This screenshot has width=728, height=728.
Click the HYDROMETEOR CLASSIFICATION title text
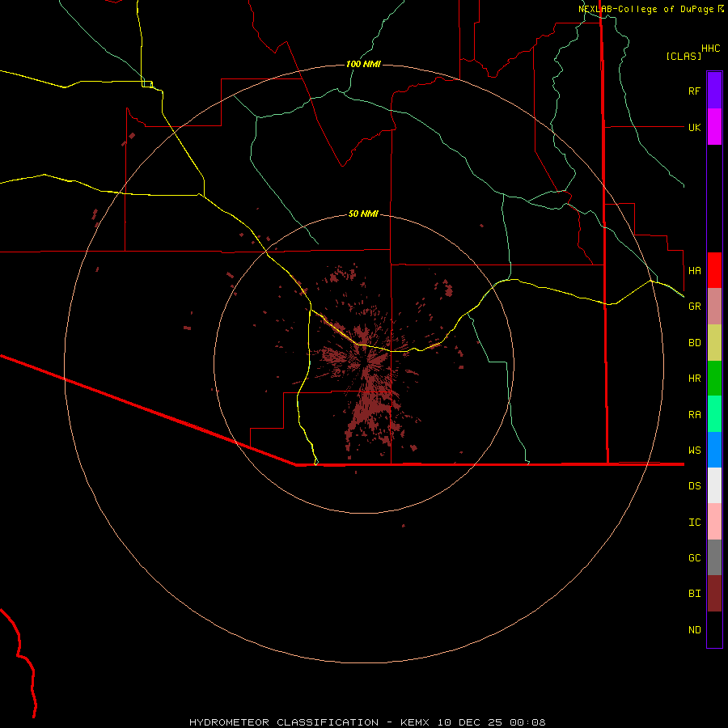(284, 722)
